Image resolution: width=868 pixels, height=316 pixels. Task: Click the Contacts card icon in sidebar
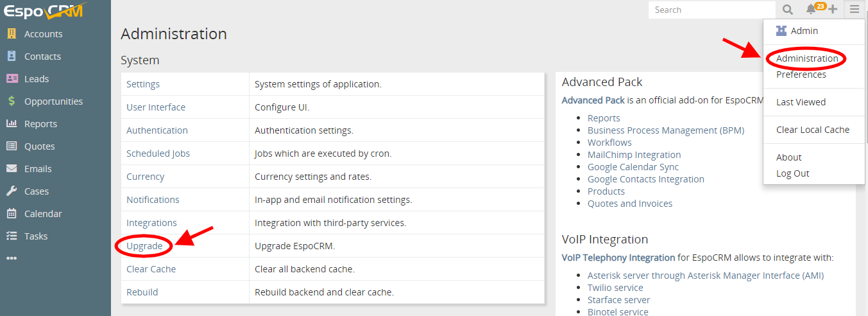pyautogui.click(x=12, y=57)
